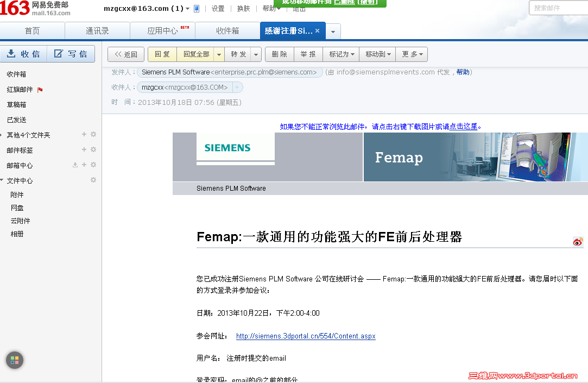The height and width of the screenshot is (383, 588).
Task: Go back with 返回 button
Action: pos(126,54)
